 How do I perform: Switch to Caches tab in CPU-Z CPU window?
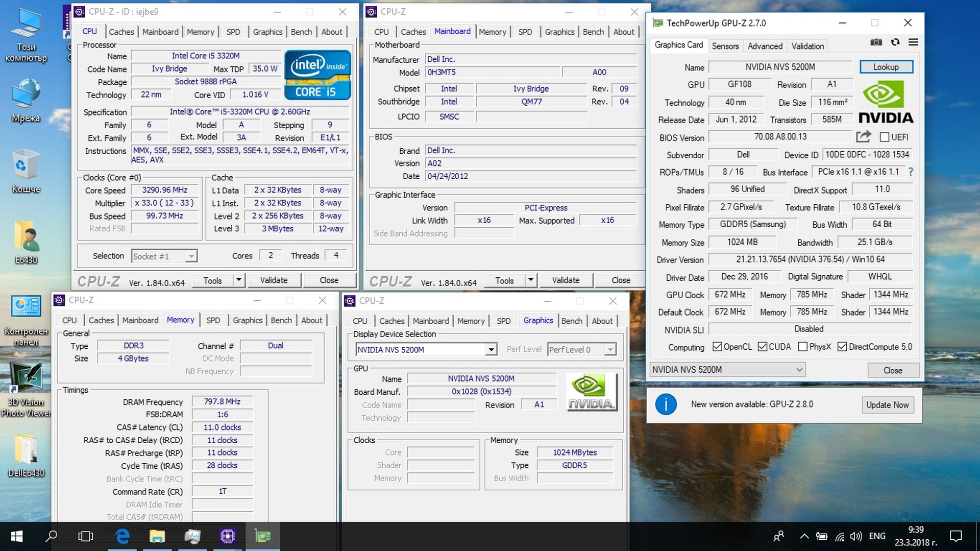(x=121, y=32)
